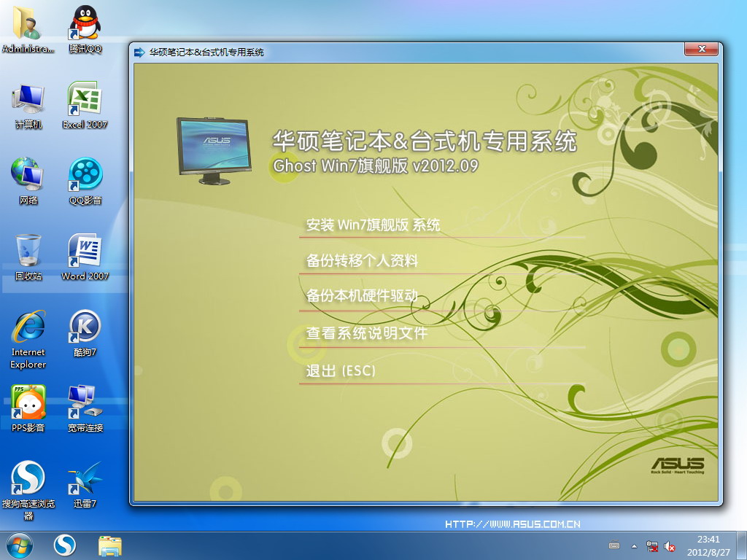Launch the 腾讯QQ desktop shortcut
Screen dimensions: 747x560
tap(85, 28)
